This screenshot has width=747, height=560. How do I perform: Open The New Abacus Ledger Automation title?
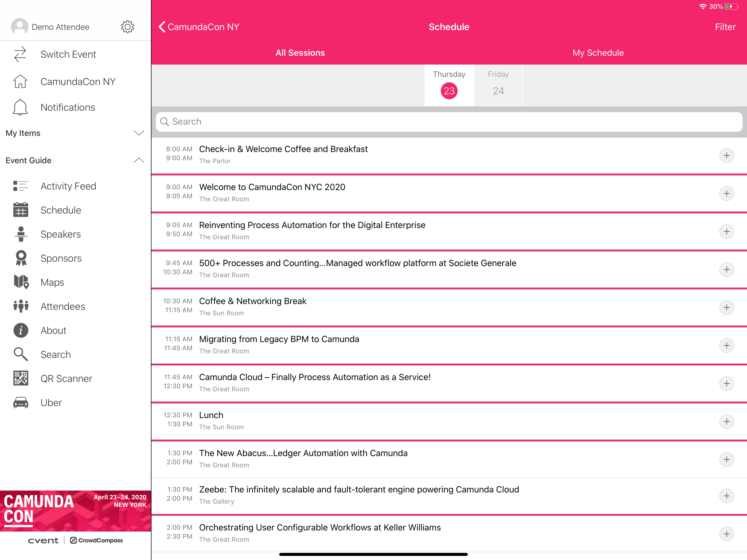pos(303,453)
